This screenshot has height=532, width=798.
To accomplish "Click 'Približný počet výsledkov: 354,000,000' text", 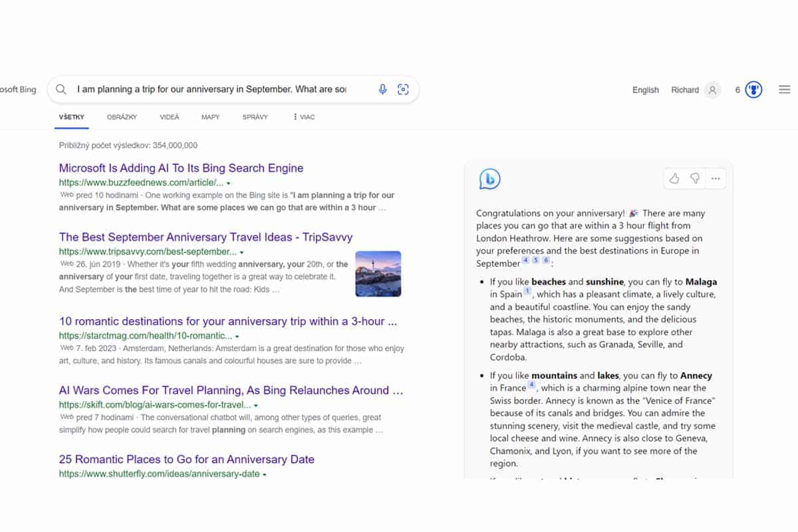I will (x=128, y=145).
